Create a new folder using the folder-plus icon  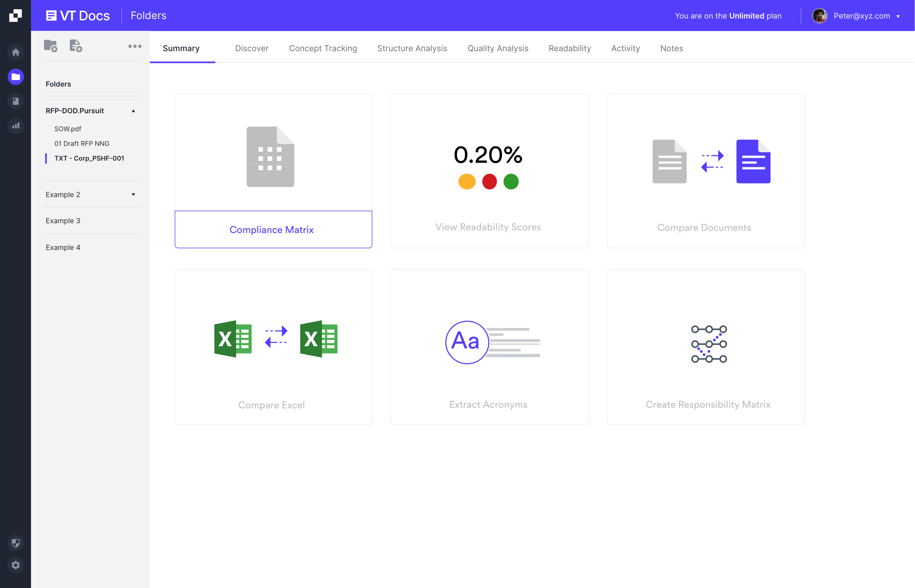click(x=51, y=45)
